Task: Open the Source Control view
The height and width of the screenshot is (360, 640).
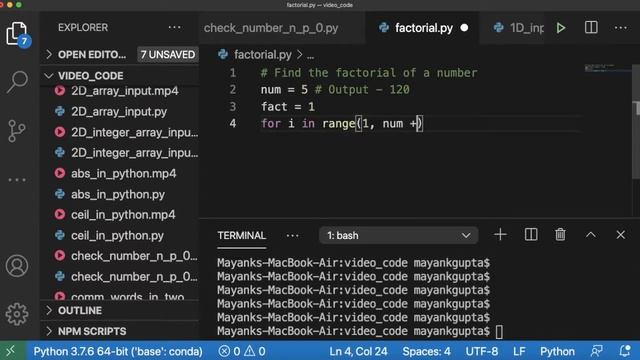Action: click(17, 131)
